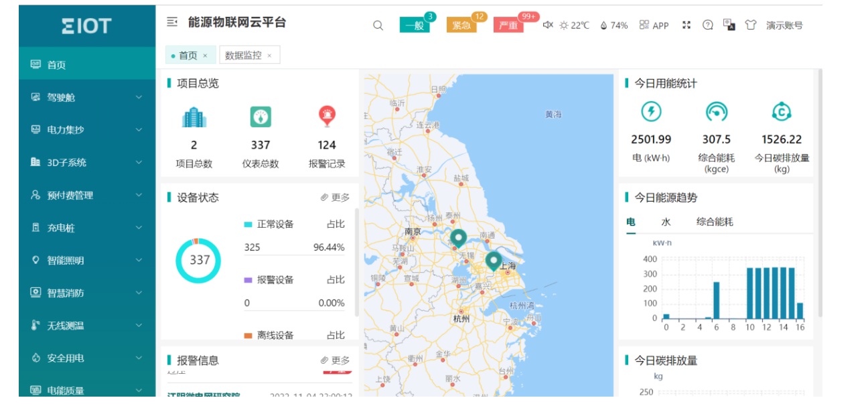Click the 智慧消防 sidebar icon
Viewport: 868px width, 404px height.
[35, 293]
